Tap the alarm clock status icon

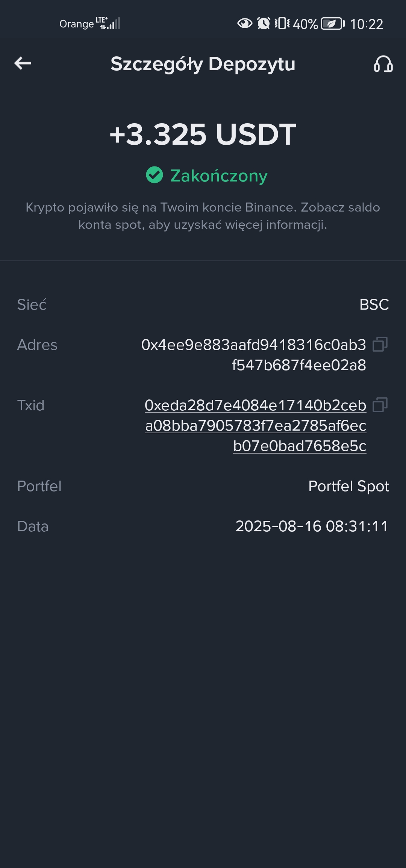pos(264,23)
